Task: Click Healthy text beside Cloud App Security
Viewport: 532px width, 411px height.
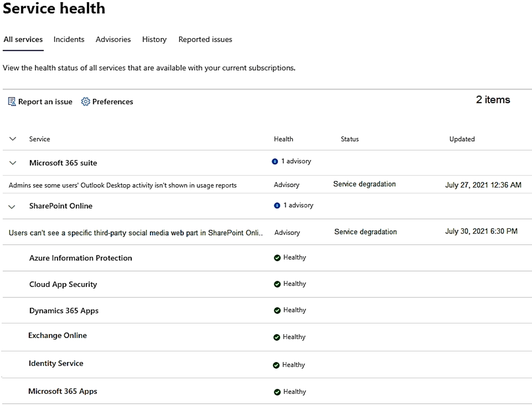Action: 295,284
